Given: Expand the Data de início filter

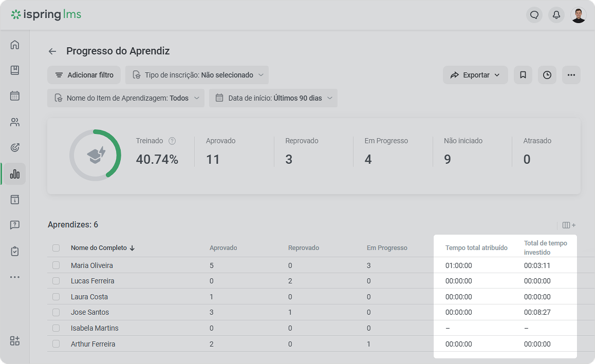Looking at the screenshot, I should click(273, 98).
